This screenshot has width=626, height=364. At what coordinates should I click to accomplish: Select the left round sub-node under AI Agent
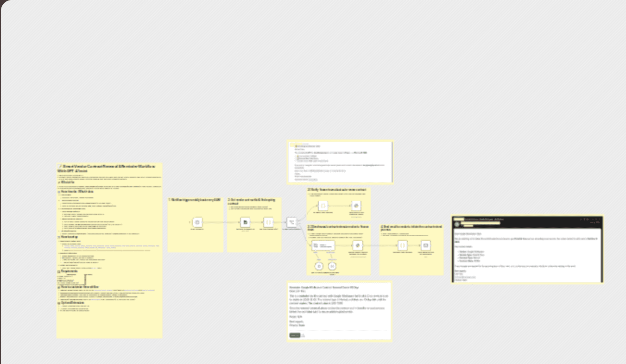point(319,266)
